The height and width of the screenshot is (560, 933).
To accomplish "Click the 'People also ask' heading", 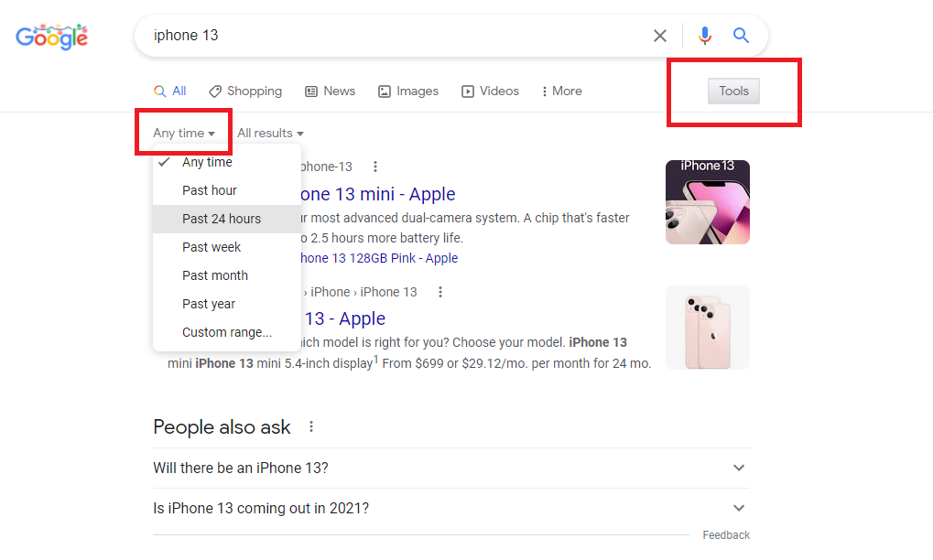I will click(222, 426).
